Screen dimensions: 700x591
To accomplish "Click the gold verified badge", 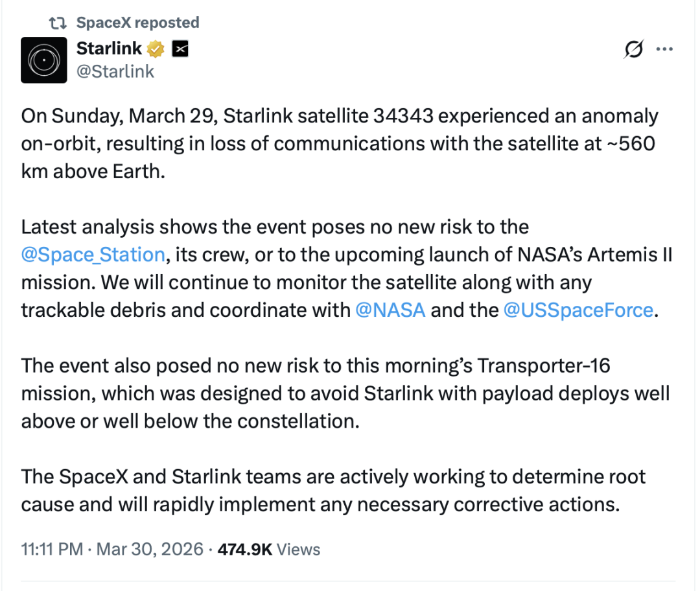I will tap(156, 49).
